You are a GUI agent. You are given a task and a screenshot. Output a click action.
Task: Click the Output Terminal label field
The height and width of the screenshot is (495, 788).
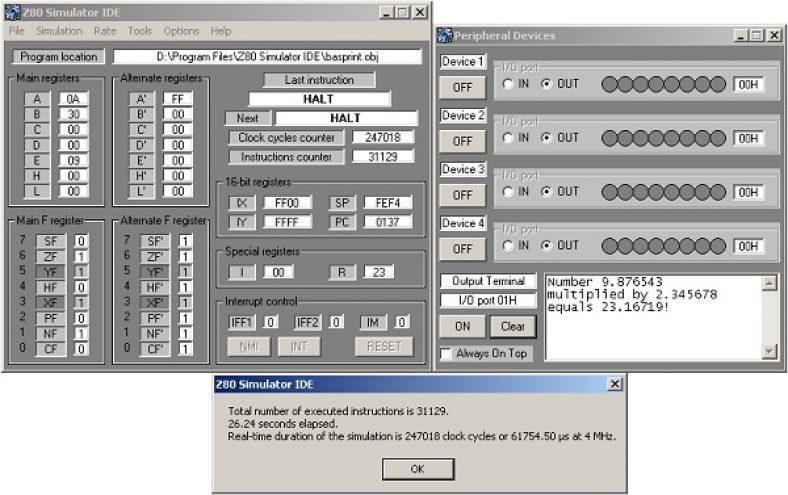pos(488,281)
